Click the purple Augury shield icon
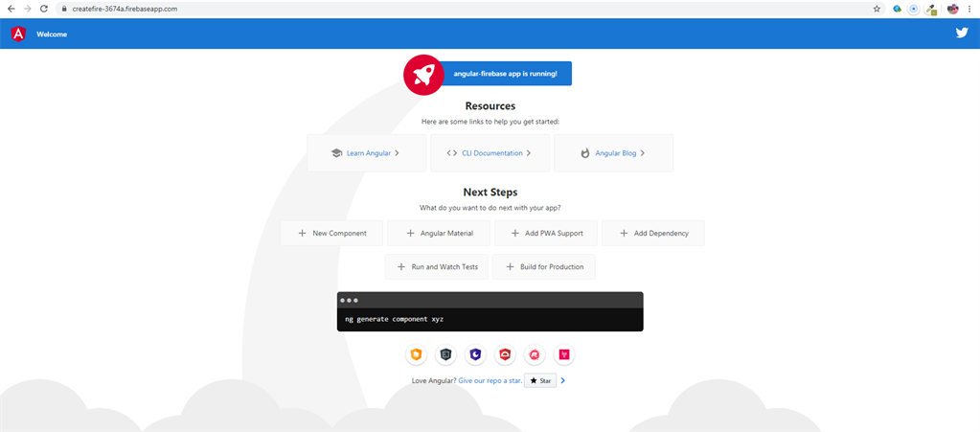 (475, 355)
